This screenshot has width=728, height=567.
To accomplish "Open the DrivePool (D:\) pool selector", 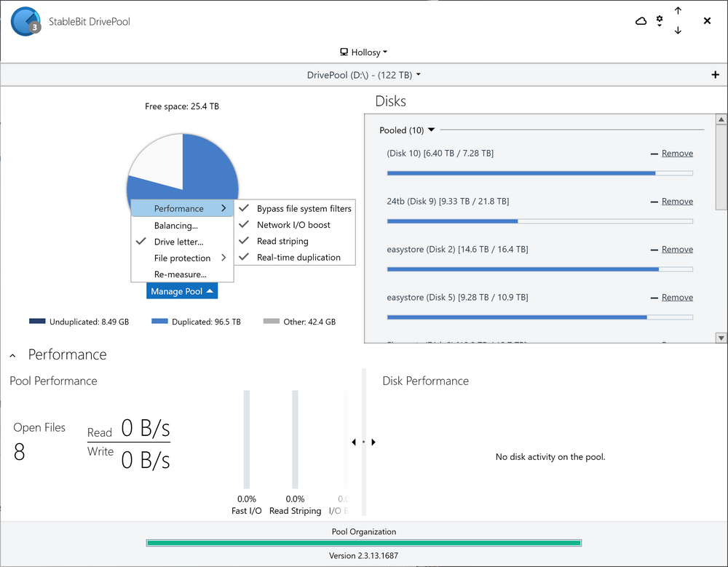I will (x=364, y=75).
